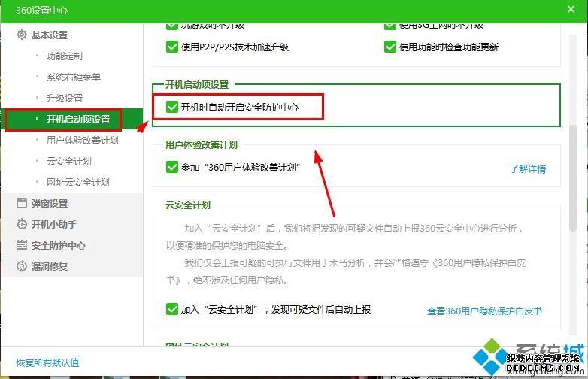The image size is (588, 379).
Task: Open 功能定制 in the sidebar
Action: click(x=64, y=56)
